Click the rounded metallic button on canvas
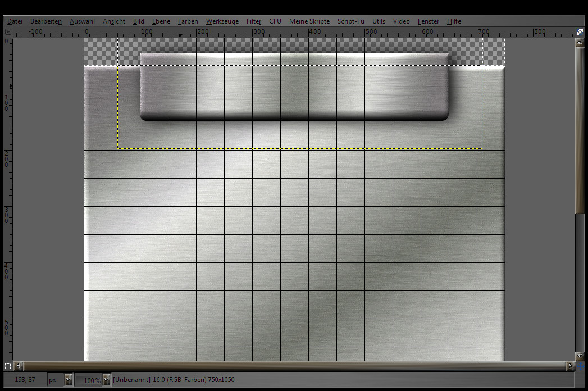 (294, 87)
